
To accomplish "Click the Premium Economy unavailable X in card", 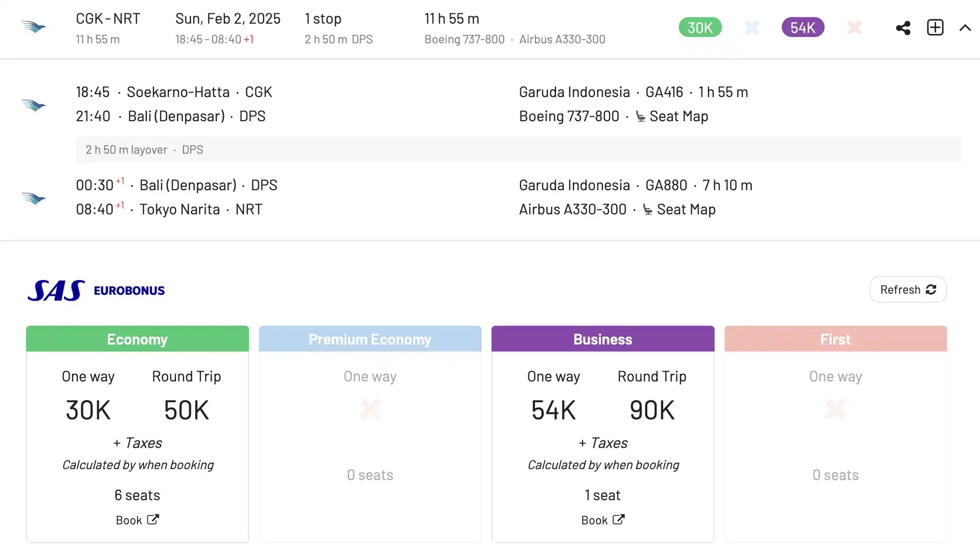I will point(370,409).
